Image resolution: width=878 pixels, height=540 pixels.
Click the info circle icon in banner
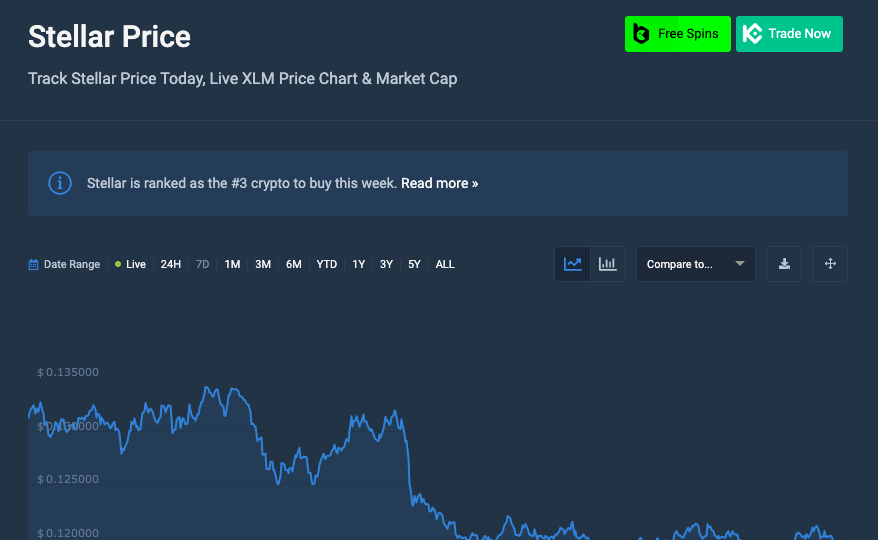coord(60,183)
